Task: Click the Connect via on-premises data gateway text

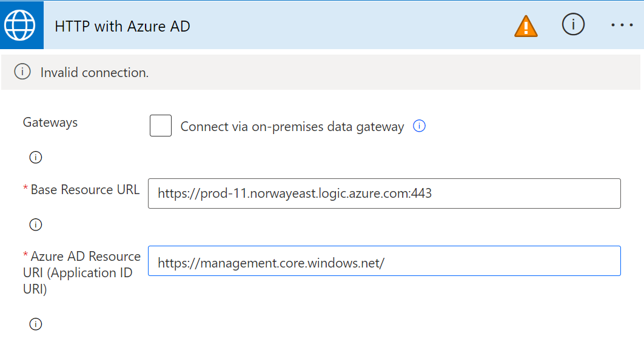Action: tap(292, 127)
